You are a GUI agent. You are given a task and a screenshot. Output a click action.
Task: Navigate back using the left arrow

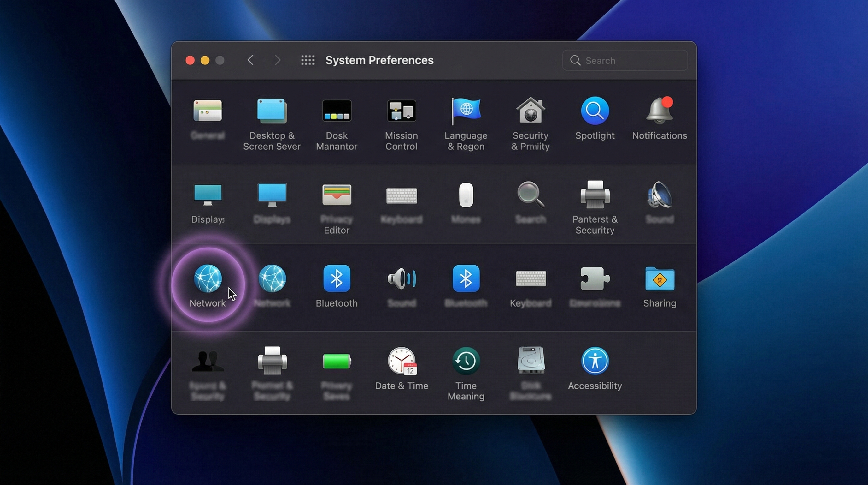[x=251, y=60]
